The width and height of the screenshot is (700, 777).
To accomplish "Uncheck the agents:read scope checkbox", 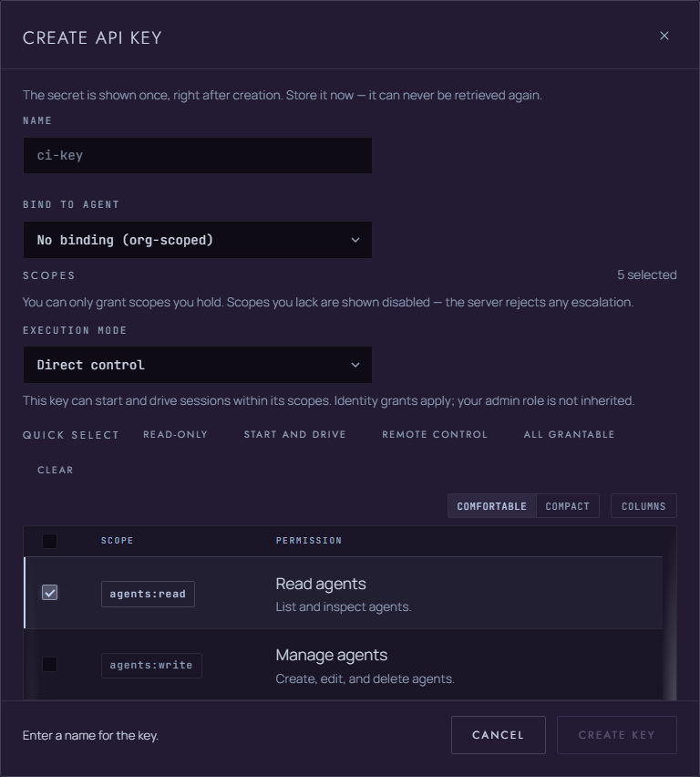I will point(49,593).
